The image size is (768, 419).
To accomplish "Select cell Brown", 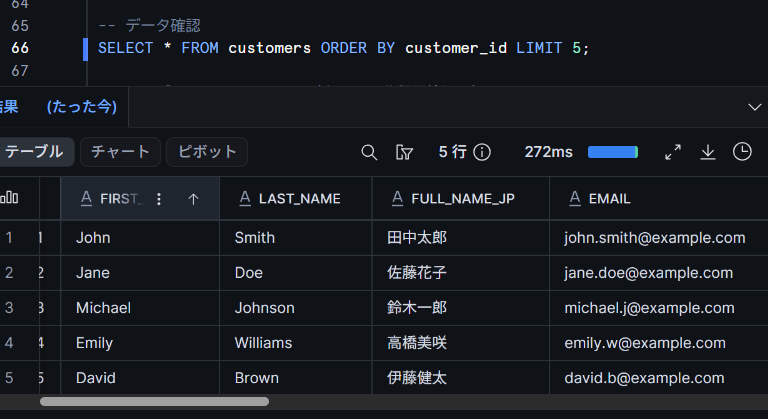I will click(296, 378).
